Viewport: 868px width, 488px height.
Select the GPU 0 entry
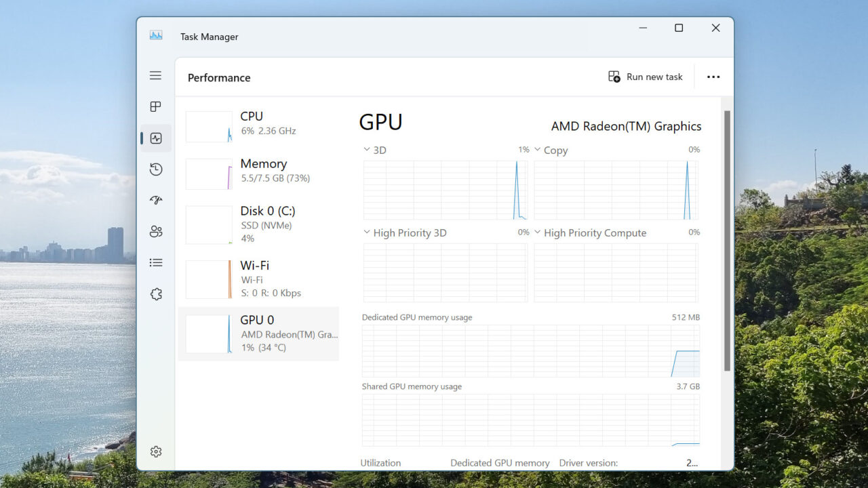pyautogui.click(x=260, y=333)
